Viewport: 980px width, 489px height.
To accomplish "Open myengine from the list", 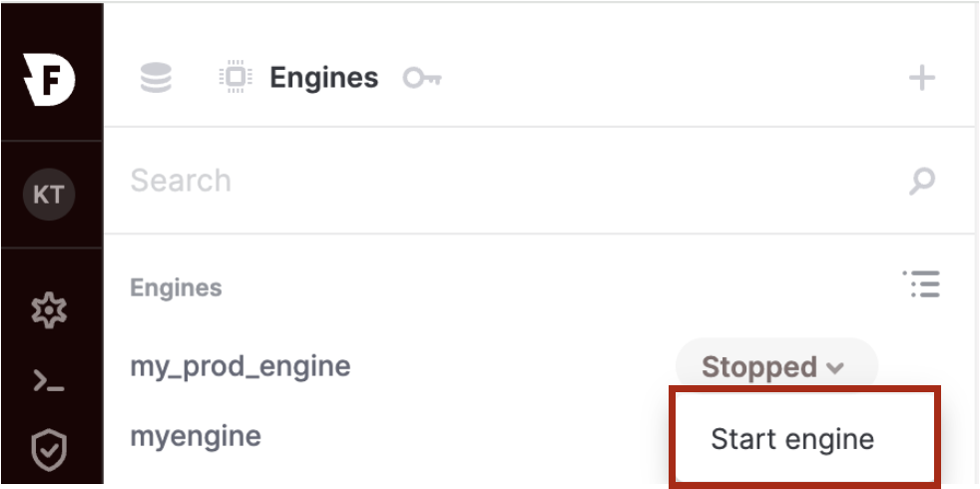I will pyautogui.click(x=195, y=436).
